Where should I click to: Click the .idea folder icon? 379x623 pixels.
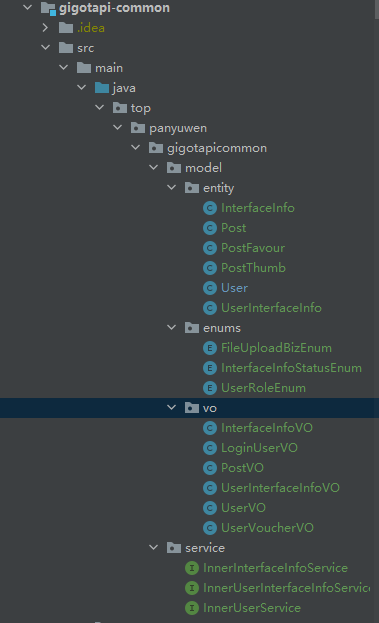click(66, 28)
